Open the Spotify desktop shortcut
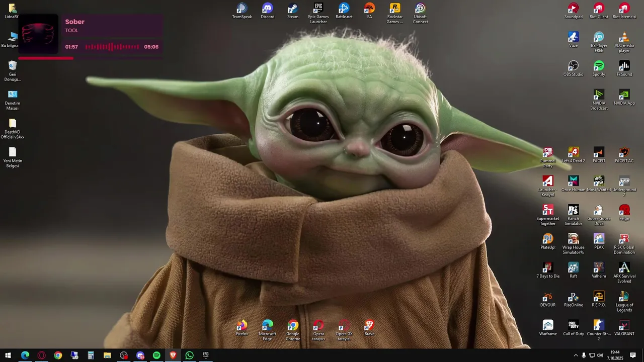The width and height of the screenshot is (644, 362). [599, 69]
